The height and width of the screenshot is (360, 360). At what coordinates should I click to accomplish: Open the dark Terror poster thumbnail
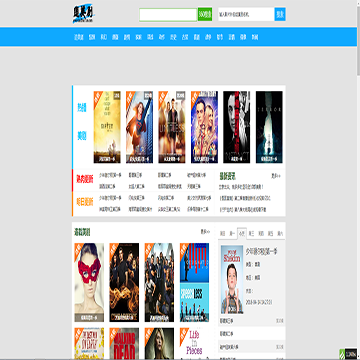click(x=269, y=127)
